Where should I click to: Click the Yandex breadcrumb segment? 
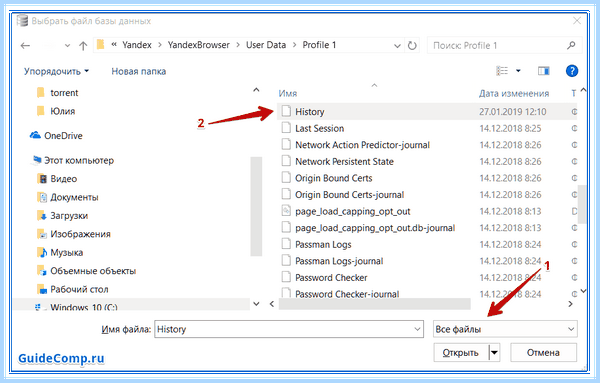(137, 45)
